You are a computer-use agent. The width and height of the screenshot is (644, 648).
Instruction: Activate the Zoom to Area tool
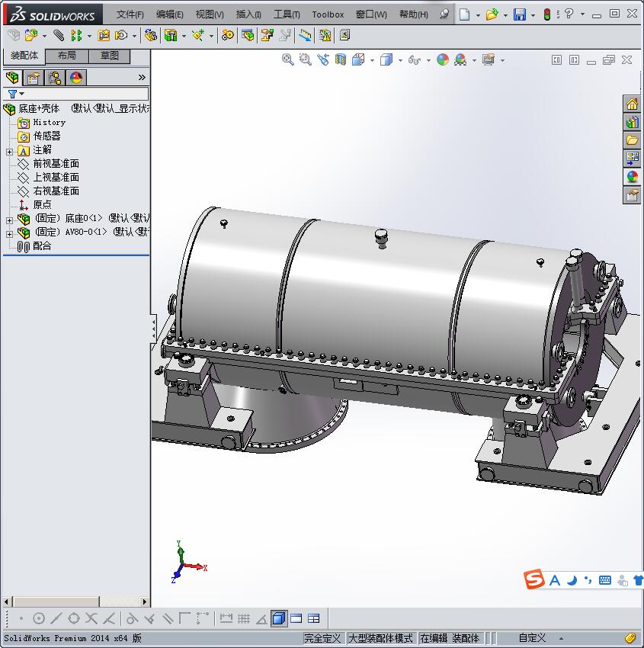(305, 59)
